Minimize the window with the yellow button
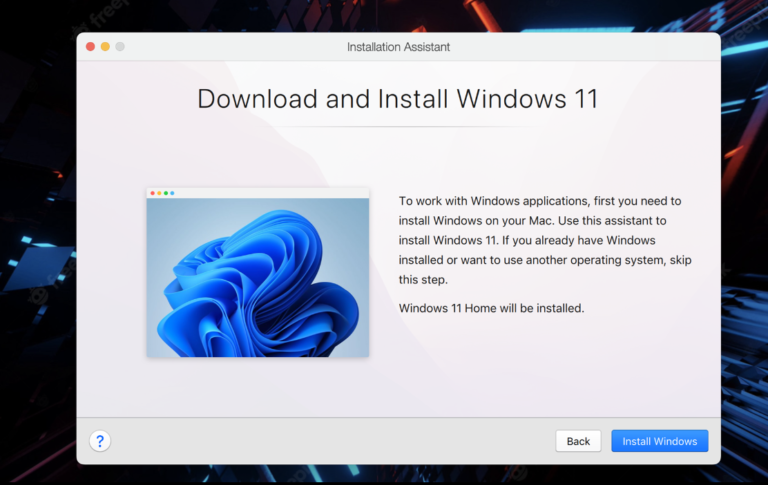 click(x=105, y=47)
